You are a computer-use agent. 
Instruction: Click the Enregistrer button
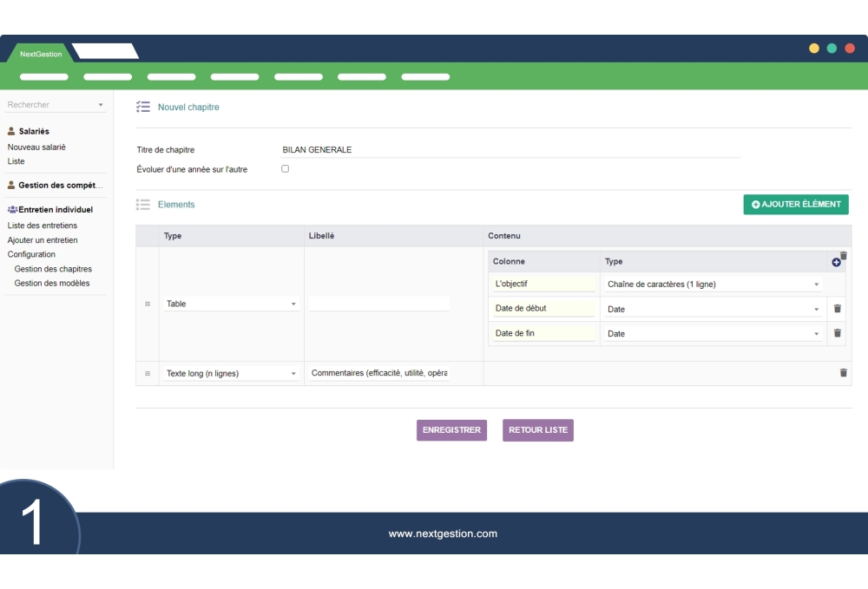[x=451, y=430]
